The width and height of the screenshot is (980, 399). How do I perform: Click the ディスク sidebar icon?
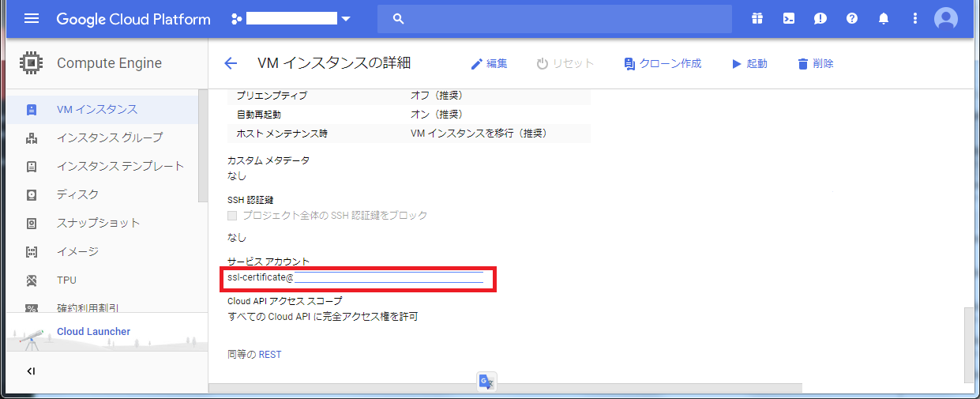coord(32,194)
